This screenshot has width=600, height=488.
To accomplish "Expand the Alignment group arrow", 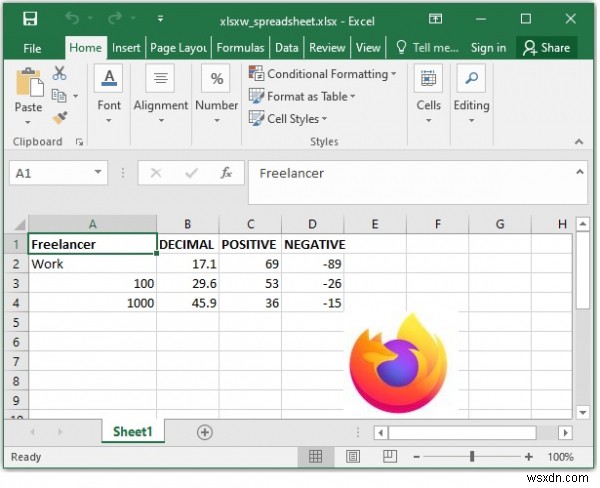I will [161, 121].
